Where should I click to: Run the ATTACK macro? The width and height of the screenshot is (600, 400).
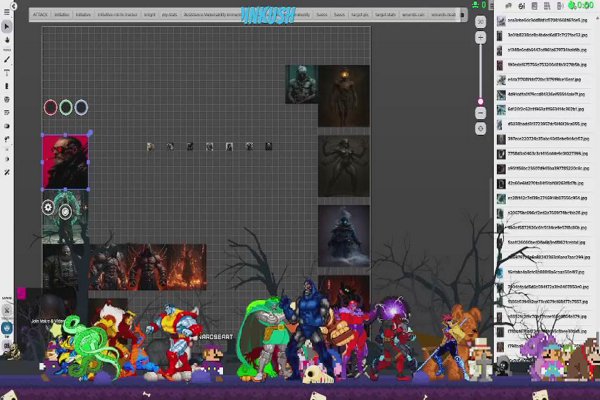click(40, 15)
